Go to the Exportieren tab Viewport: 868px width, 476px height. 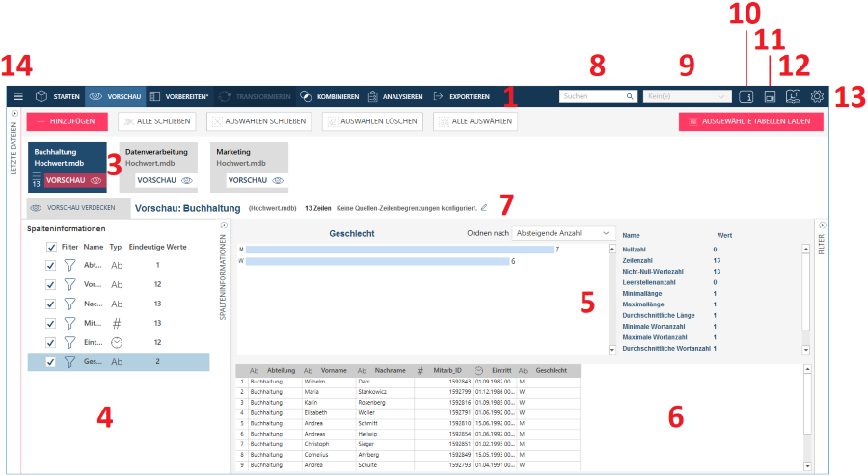461,96
